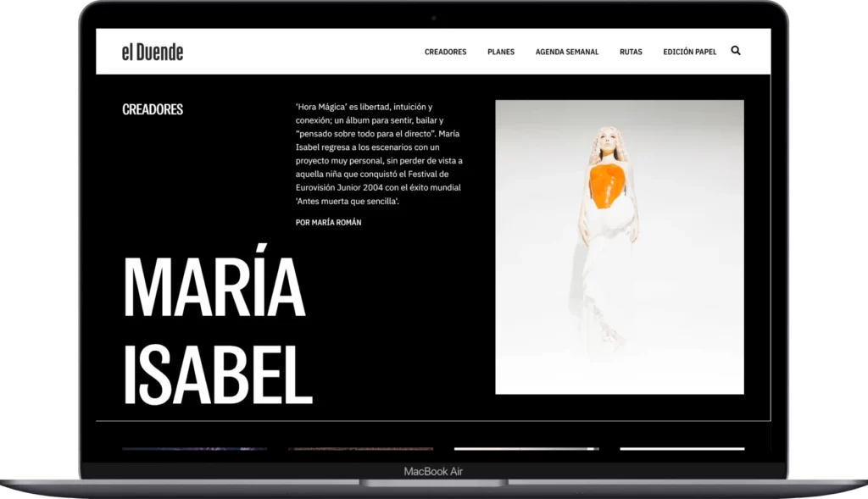Viewport: 868px width, 499px height.
Task: Open Edición Papel from the header
Action: [x=689, y=52]
